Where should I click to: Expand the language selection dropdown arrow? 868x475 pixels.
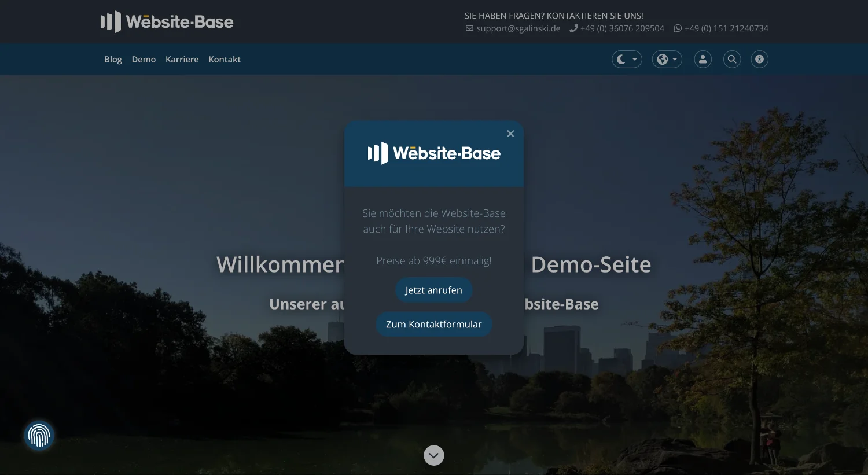point(675,59)
